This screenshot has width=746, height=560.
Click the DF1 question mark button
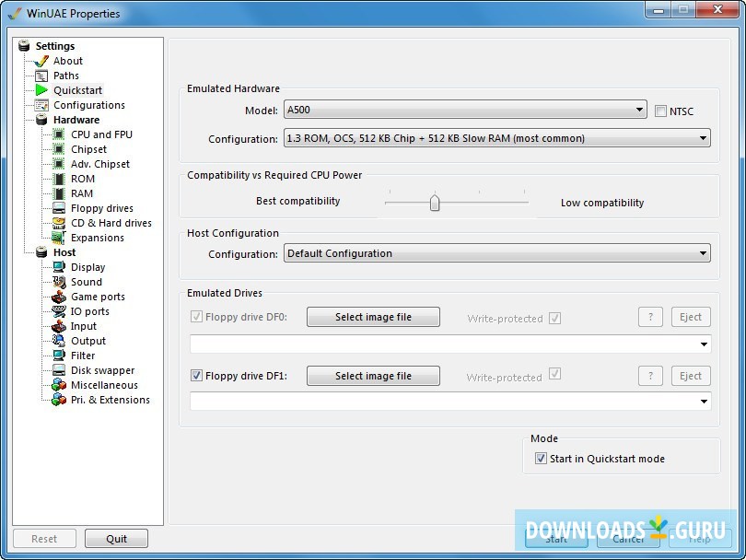point(650,376)
